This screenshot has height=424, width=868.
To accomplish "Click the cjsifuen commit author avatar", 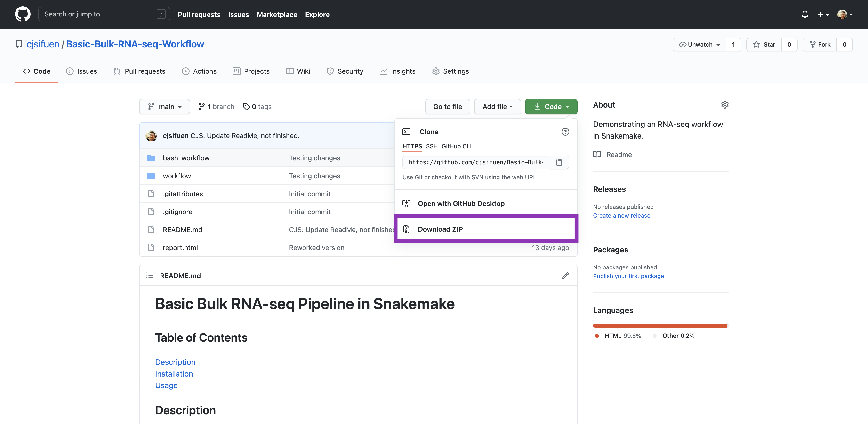I will point(151,136).
